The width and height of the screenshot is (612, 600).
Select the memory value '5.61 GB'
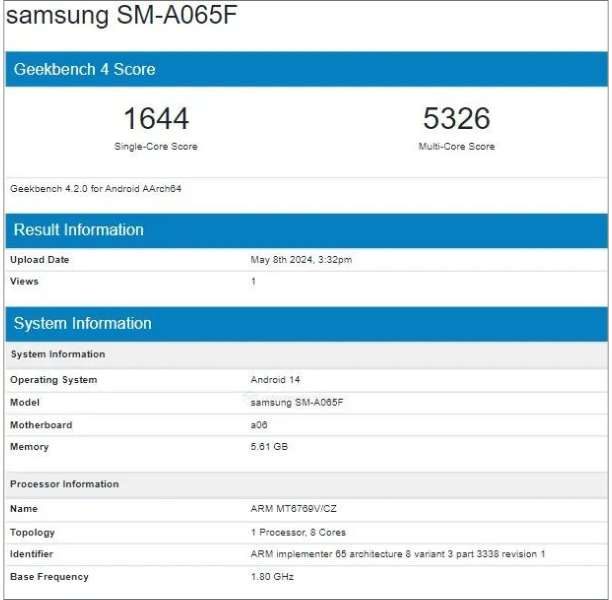point(269,447)
